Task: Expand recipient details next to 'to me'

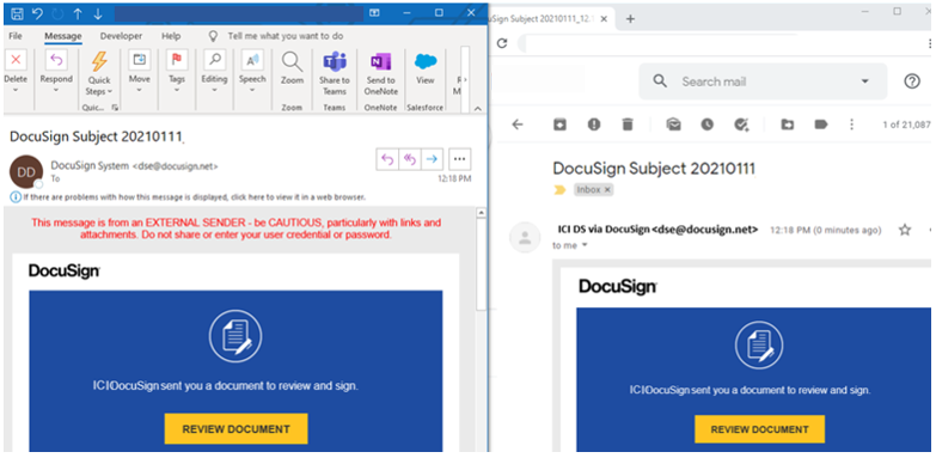Action: 586,245
